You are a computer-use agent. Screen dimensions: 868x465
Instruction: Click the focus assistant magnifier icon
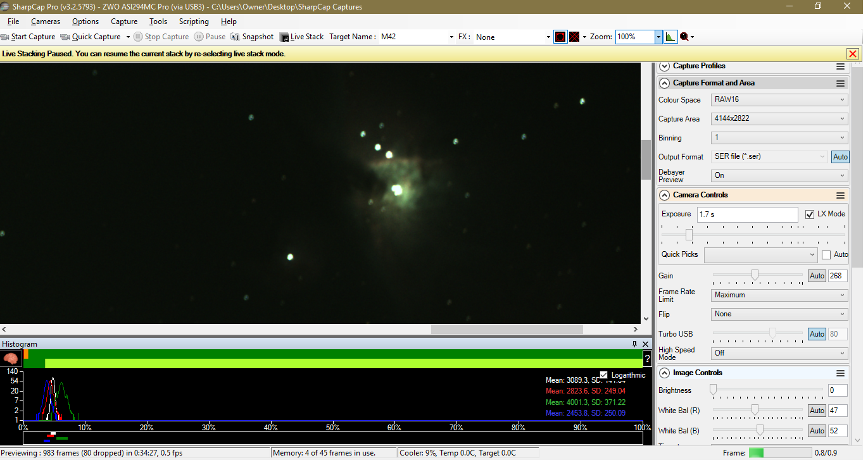[x=684, y=37]
